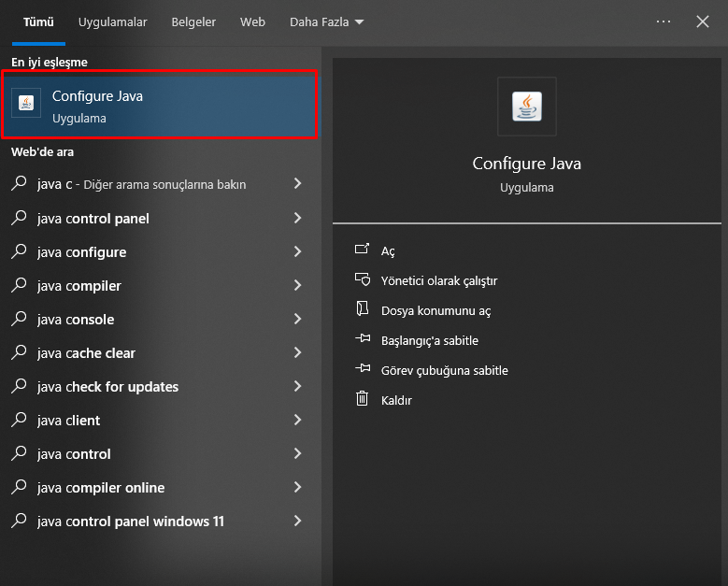The width and height of the screenshot is (728, 586).
Task: Click search icon beside 'java cache clear'
Action: 19,352
